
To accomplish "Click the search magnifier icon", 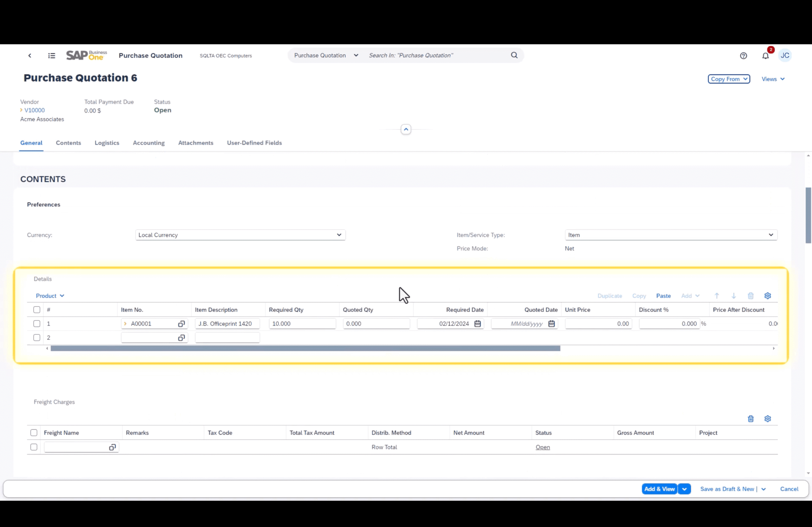I will 514,55.
